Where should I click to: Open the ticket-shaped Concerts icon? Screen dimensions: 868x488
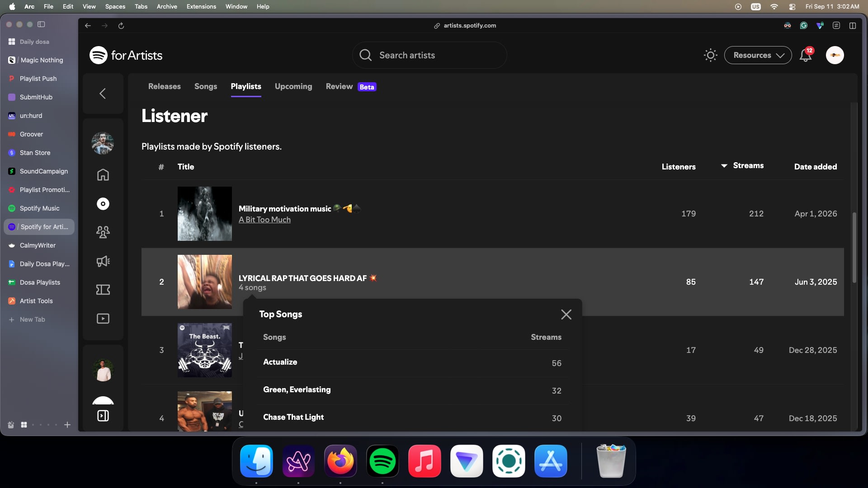point(103,290)
